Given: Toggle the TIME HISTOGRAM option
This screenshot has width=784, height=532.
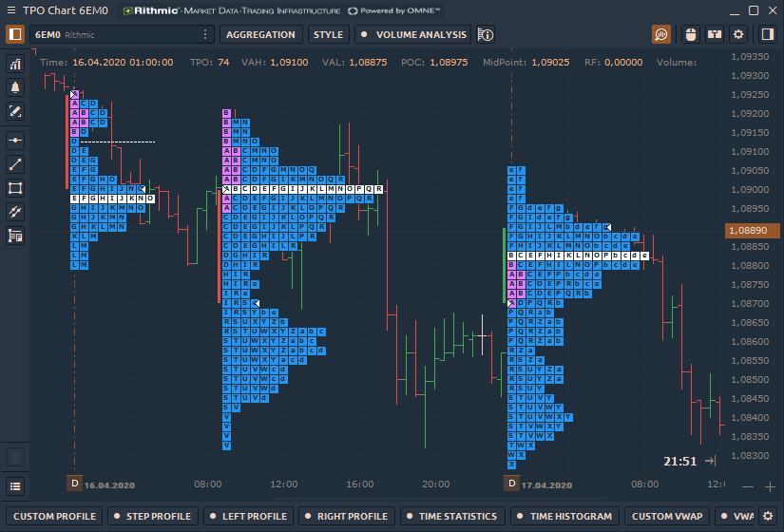Looking at the screenshot, I should [565, 516].
